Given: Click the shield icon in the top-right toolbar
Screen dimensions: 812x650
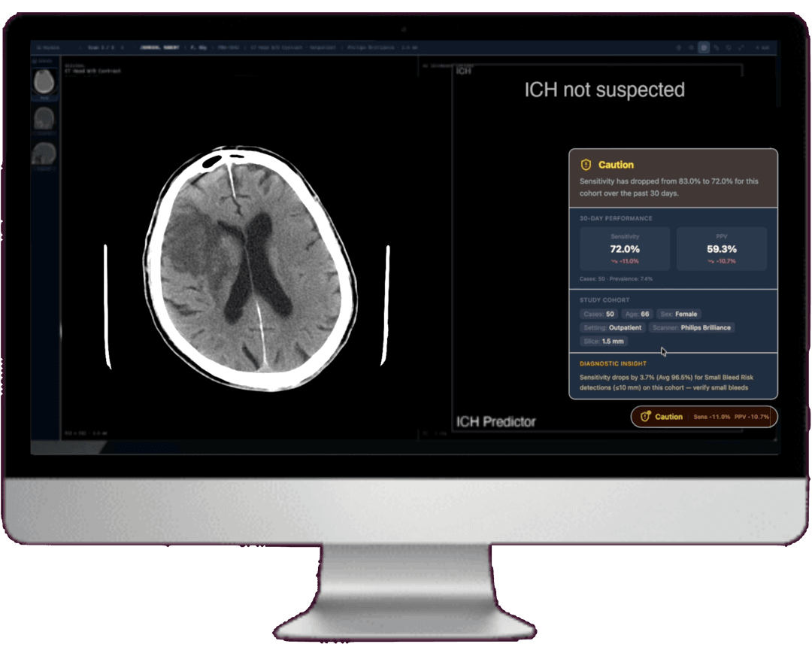Looking at the screenshot, I should coord(729,47).
